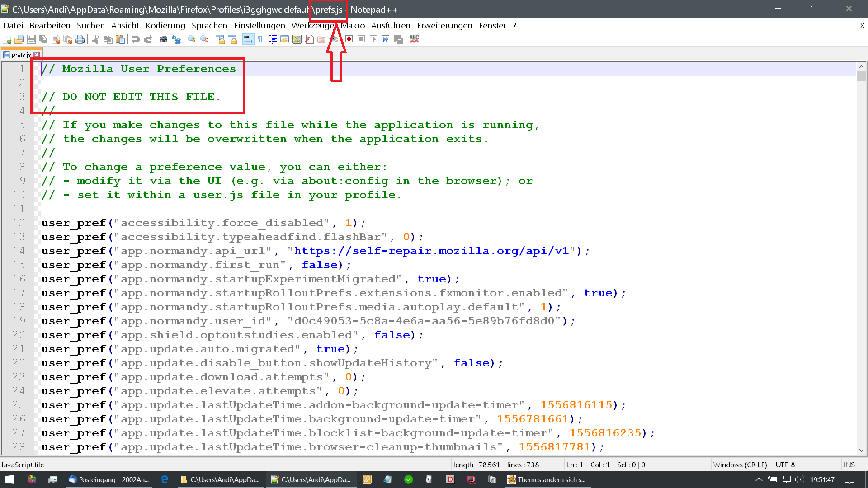Viewport: 868px width, 488px height.
Task: Open the Sprachen menu
Action: tap(209, 26)
